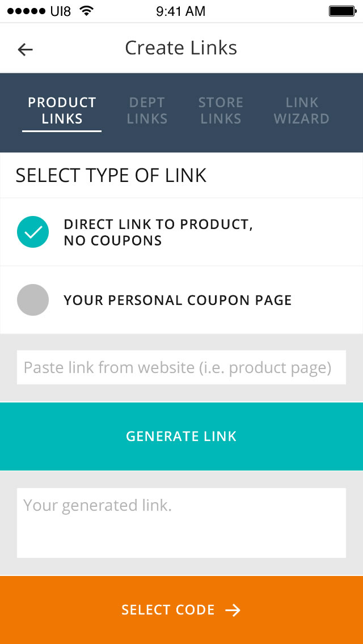Viewport: 363px width, 644px height.
Task: Tap the gray circle icon next to coupon page
Action: [x=32, y=300]
